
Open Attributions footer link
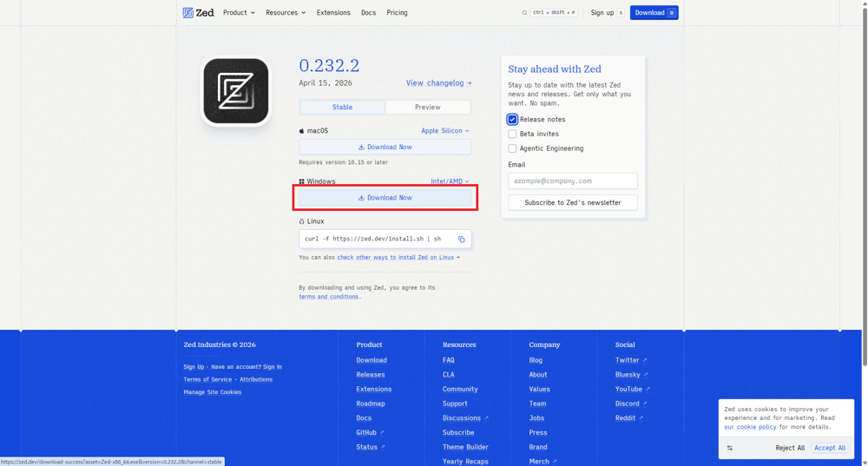256,380
